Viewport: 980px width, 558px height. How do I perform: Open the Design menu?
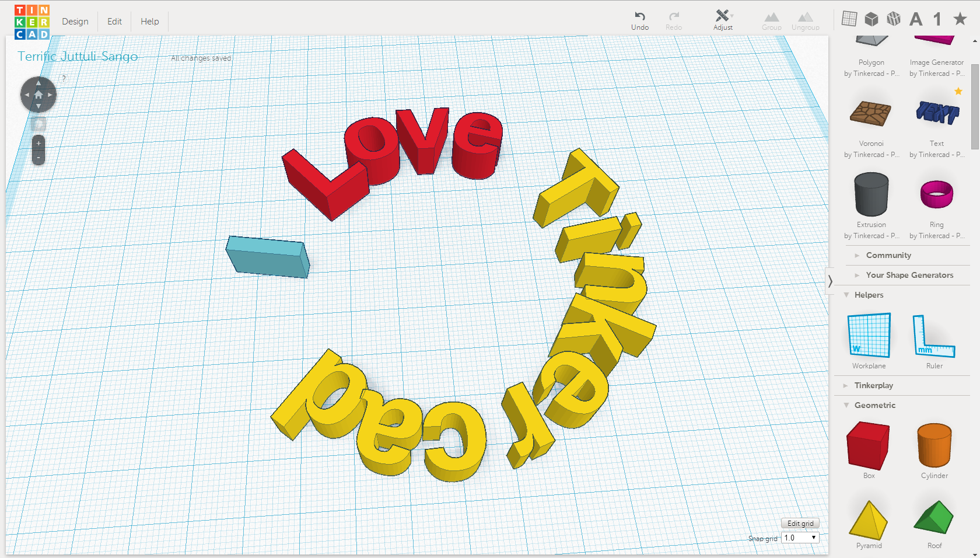coord(75,21)
